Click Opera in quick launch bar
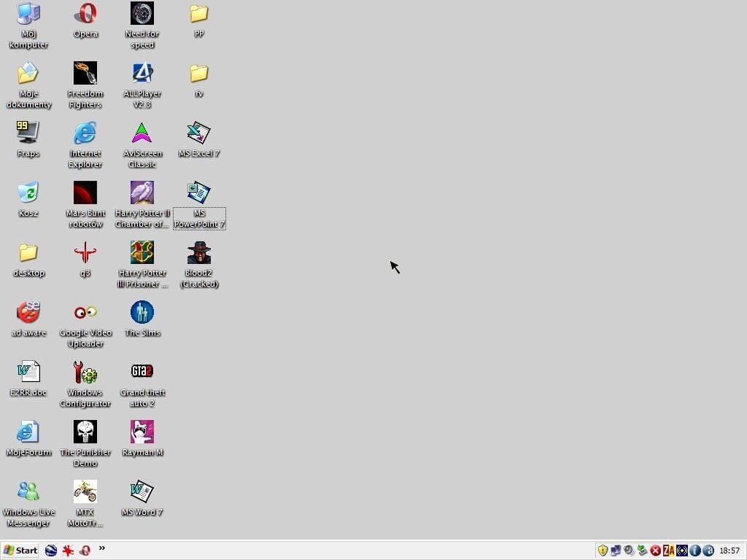This screenshot has height=560, width=747. point(85,551)
